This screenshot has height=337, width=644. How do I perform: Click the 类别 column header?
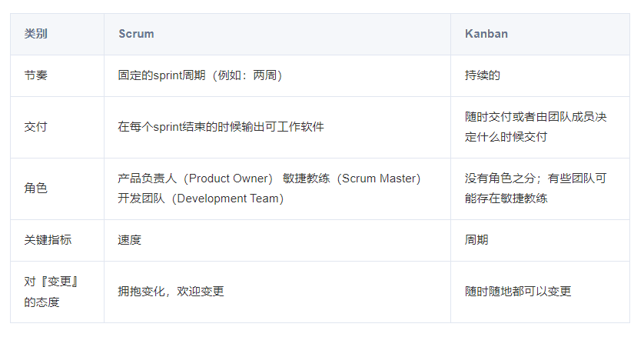click(x=35, y=34)
